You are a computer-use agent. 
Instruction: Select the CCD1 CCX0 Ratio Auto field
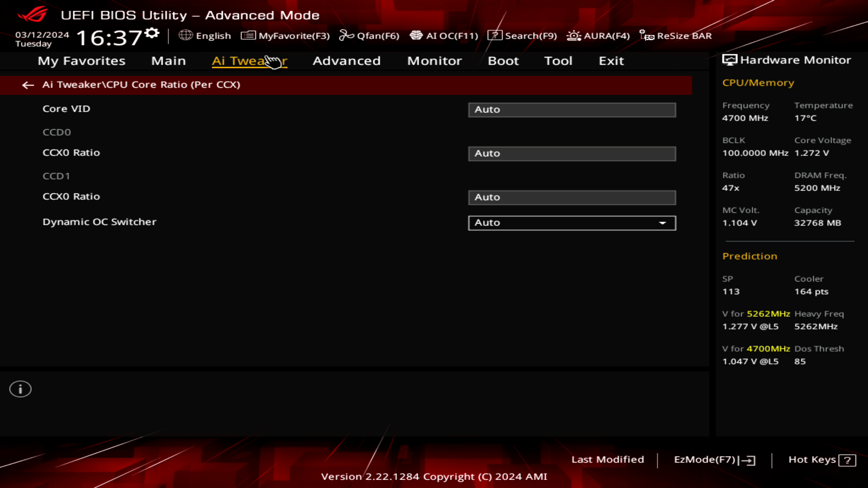571,197
